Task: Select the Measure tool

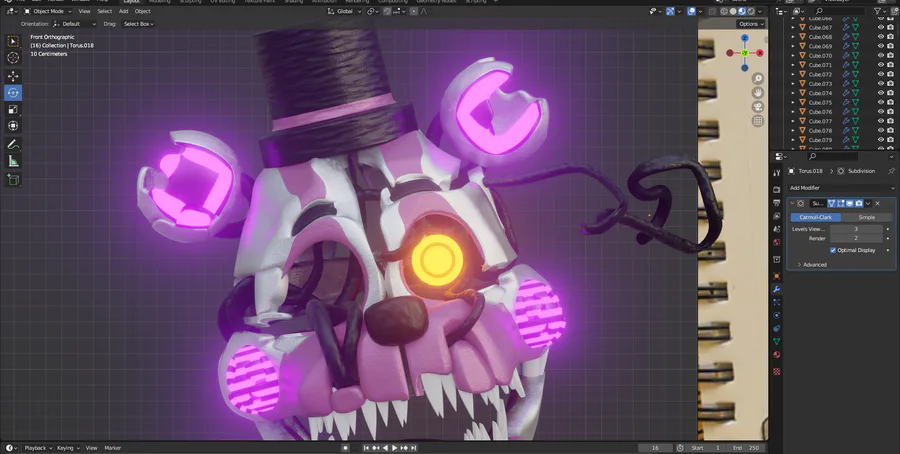Action: [13, 161]
